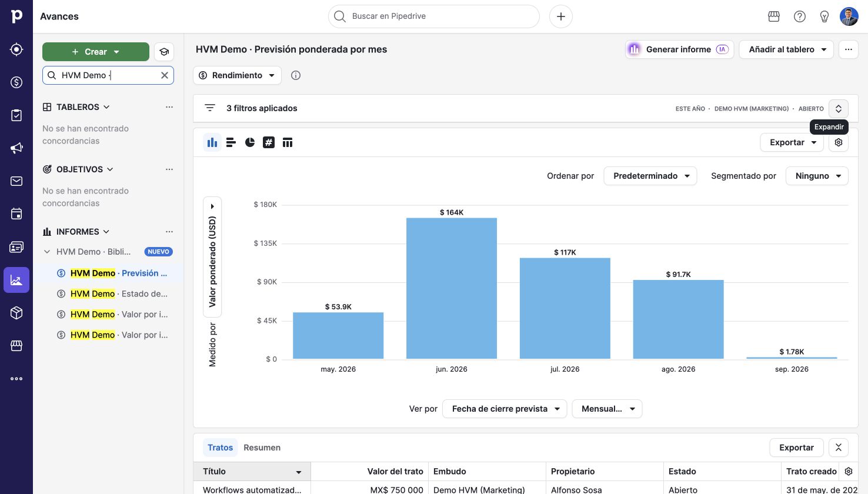The height and width of the screenshot is (494, 868).
Task: Expand the filters section
Action: [839, 108]
